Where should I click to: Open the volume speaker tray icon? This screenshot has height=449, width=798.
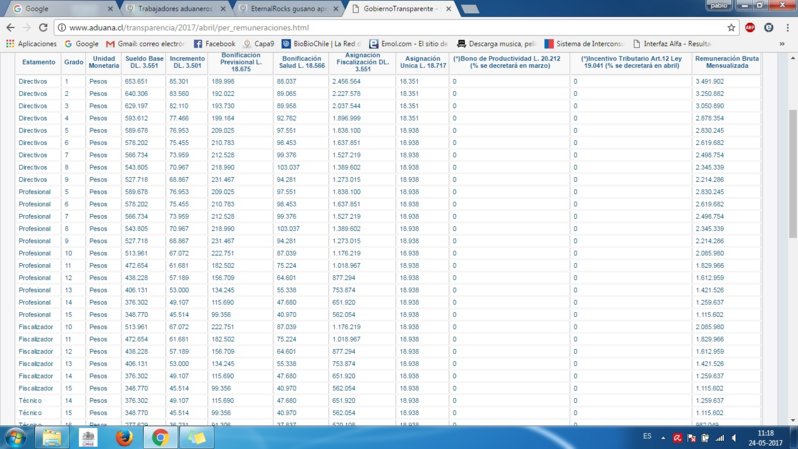tap(734, 438)
